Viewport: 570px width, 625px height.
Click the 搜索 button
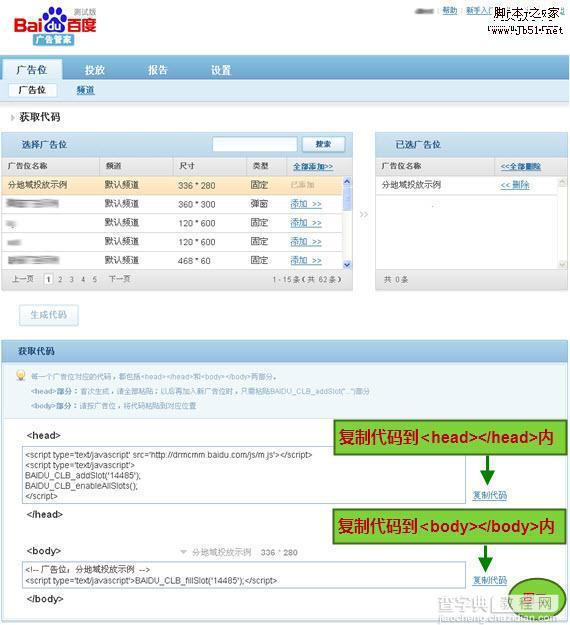[x=323, y=144]
